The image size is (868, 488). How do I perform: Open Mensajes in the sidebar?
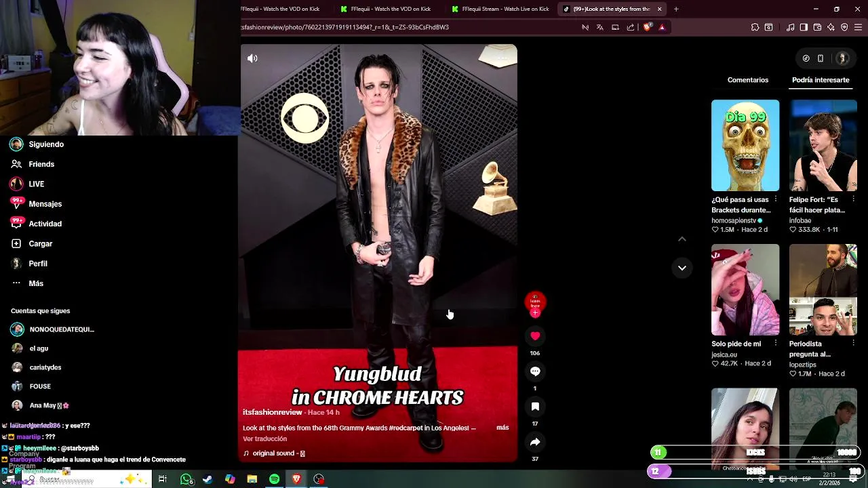tap(36, 204)
